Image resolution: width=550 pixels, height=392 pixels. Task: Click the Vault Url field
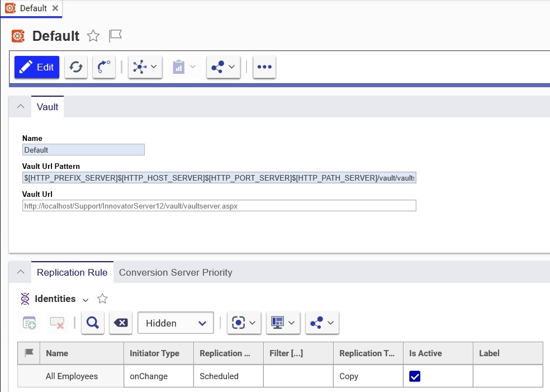pos(219,206)
